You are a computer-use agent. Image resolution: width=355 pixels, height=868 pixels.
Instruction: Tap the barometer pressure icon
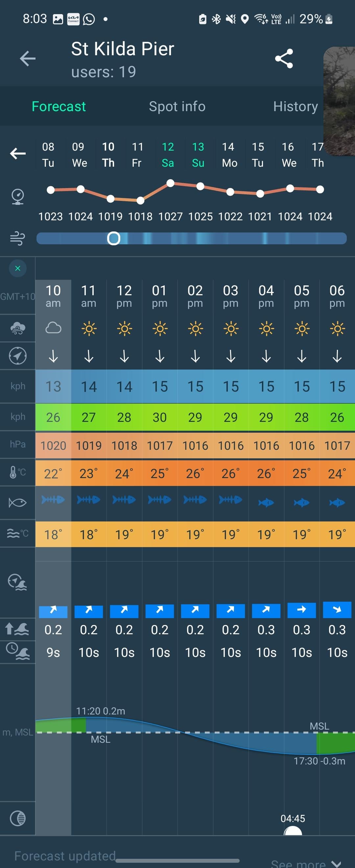[17, 197]
